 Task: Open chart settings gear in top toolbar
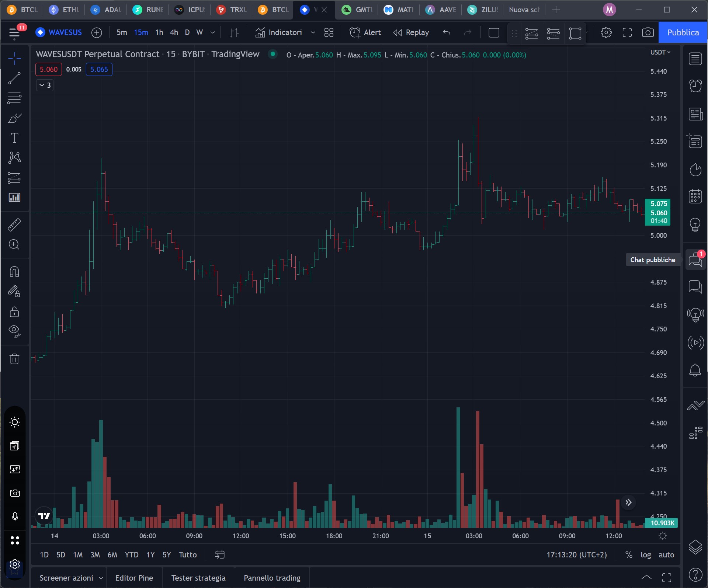(606, 32)
